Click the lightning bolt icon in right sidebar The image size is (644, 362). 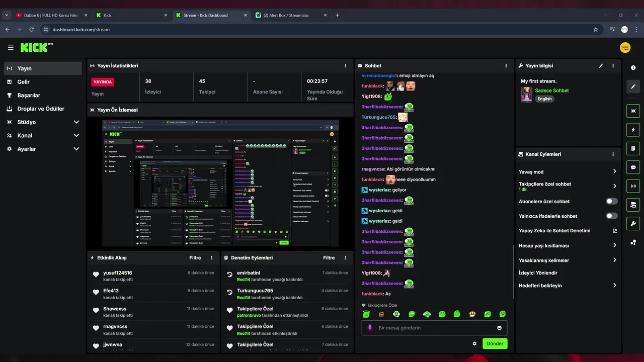coord(633,130)
